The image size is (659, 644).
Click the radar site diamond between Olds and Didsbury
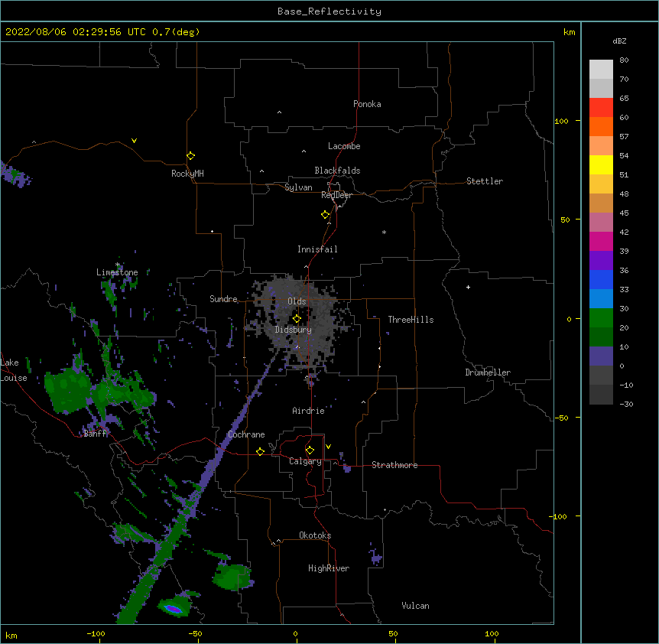297,319
